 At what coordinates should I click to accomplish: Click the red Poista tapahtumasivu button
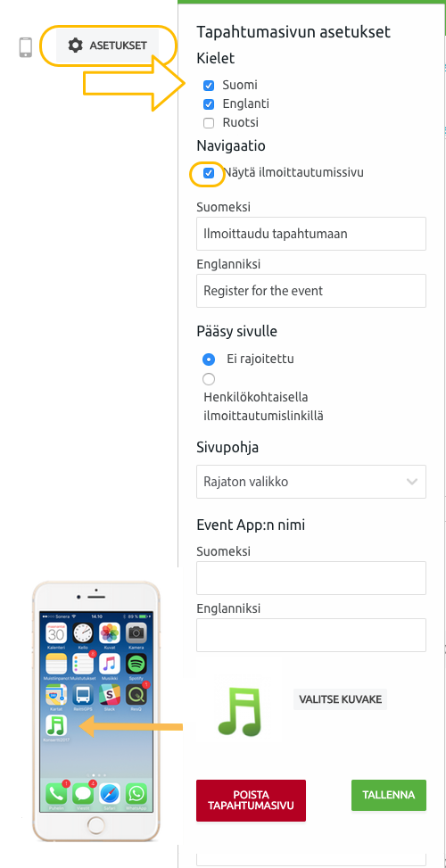pos(251,800)
